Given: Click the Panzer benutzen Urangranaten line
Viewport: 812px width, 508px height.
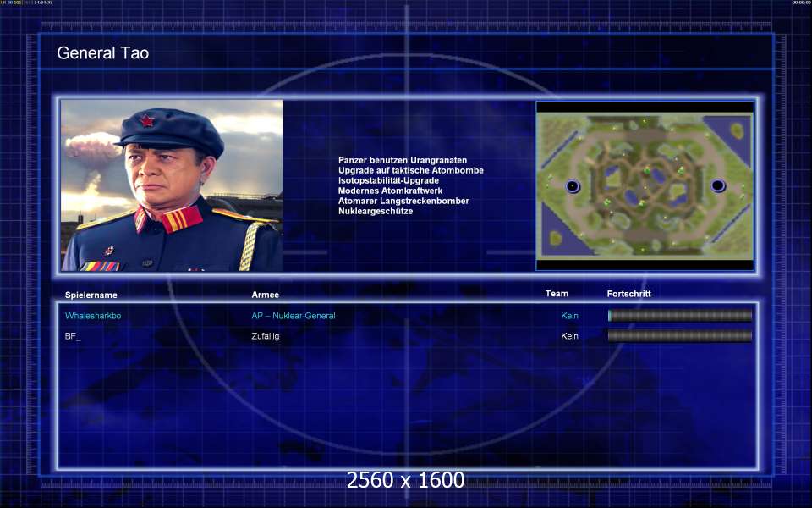Looking at the screenshot, I should point(403,161).
